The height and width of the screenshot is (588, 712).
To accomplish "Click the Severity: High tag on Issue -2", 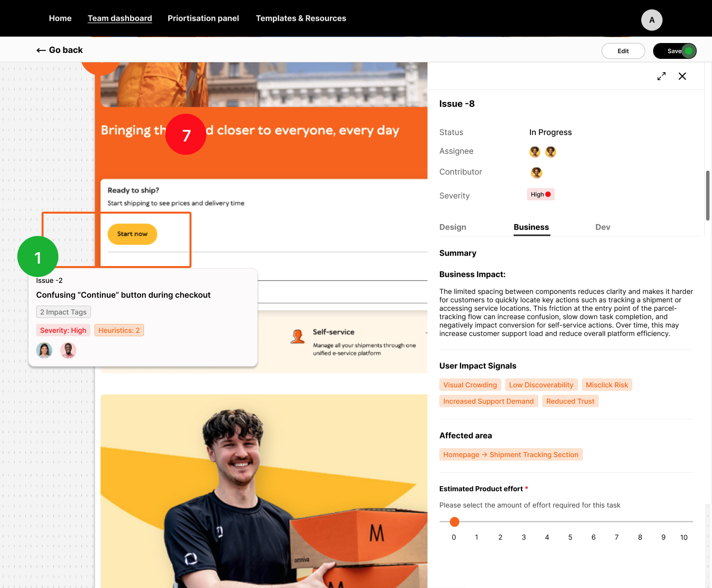I will [63, 330].
